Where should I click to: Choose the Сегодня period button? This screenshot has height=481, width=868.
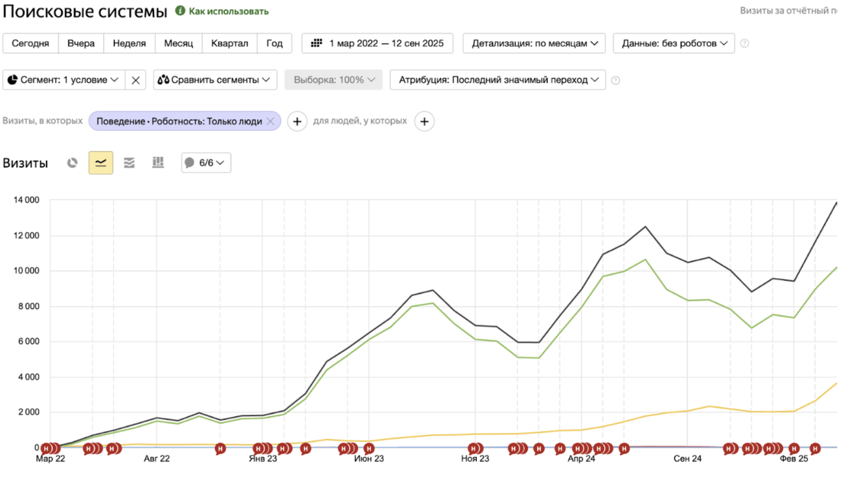(30, 43)
